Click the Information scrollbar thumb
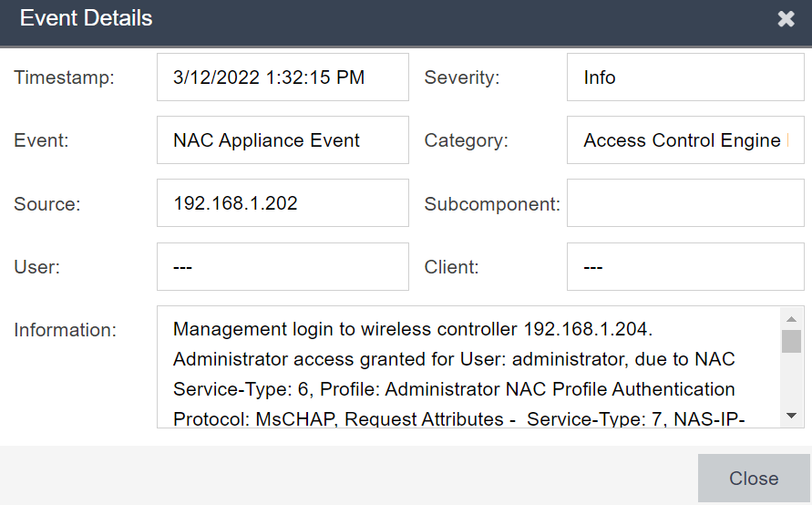Screen dimensions: 812x505 pyautogui.click(x=791, y=341)
